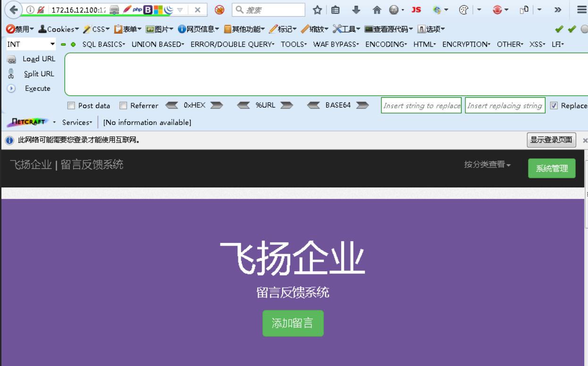The height and width of the screenshot is (366, 588).
Task: Click the bookmark star icon
Action: click(317, 10)
